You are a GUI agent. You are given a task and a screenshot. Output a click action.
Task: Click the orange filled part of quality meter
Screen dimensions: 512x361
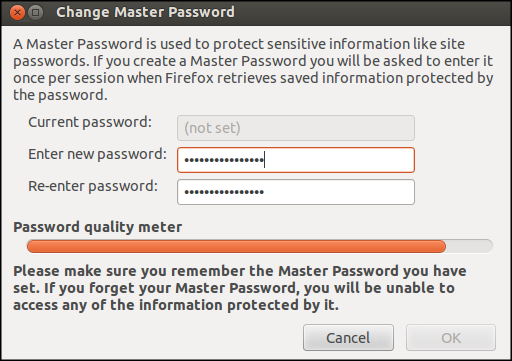pyautogui.click(x=236, y=246)
